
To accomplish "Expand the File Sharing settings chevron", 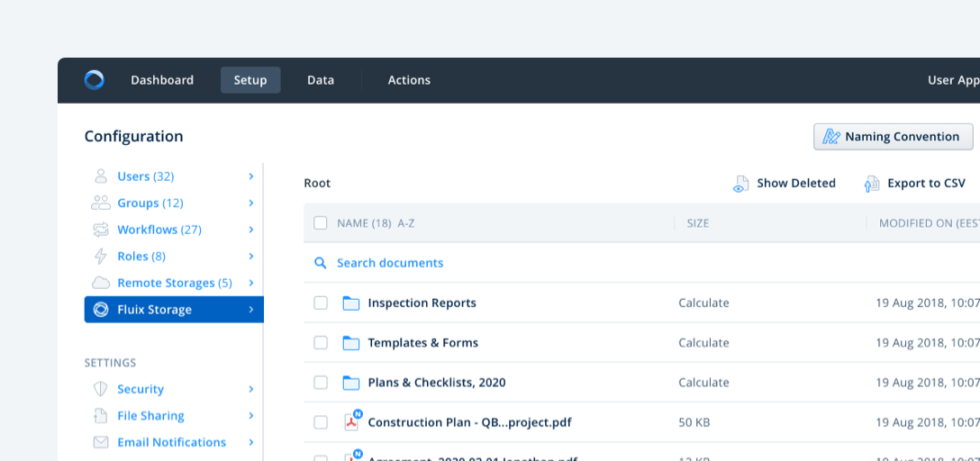I will [251, 416].
